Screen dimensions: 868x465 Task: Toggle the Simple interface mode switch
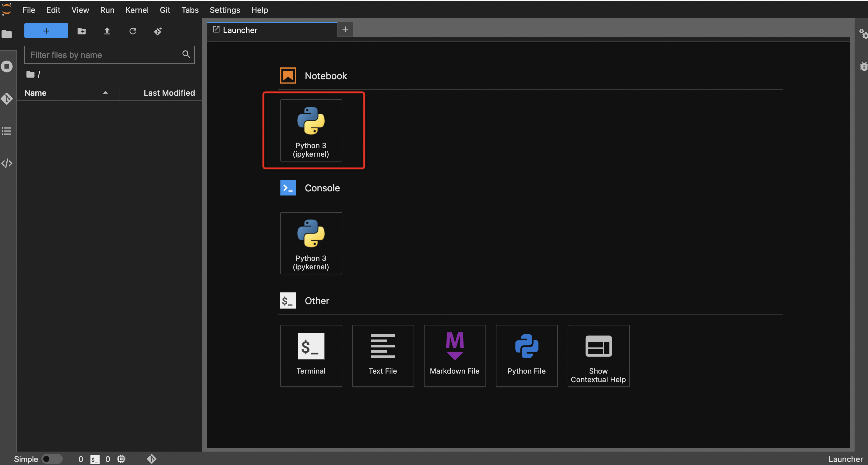point(51,459)
